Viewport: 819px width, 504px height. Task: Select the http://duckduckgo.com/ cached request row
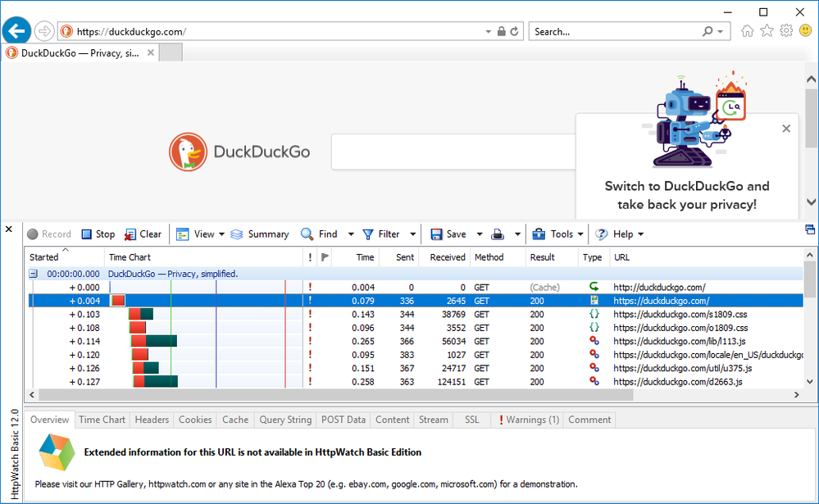[x=416, y=288]
